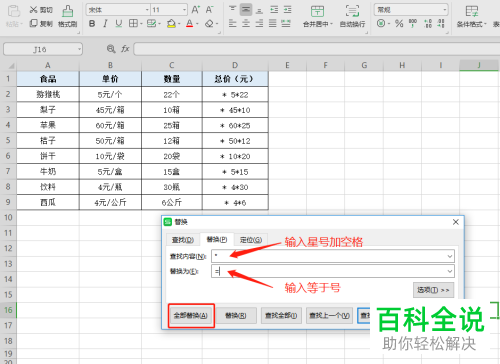Align text to the top of the cell
This screenshot has width=500, height=364.
[233, 10]
